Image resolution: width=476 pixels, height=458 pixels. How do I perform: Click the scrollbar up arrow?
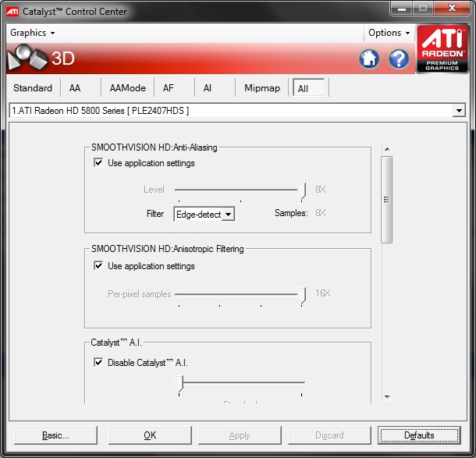pos(387,149)
